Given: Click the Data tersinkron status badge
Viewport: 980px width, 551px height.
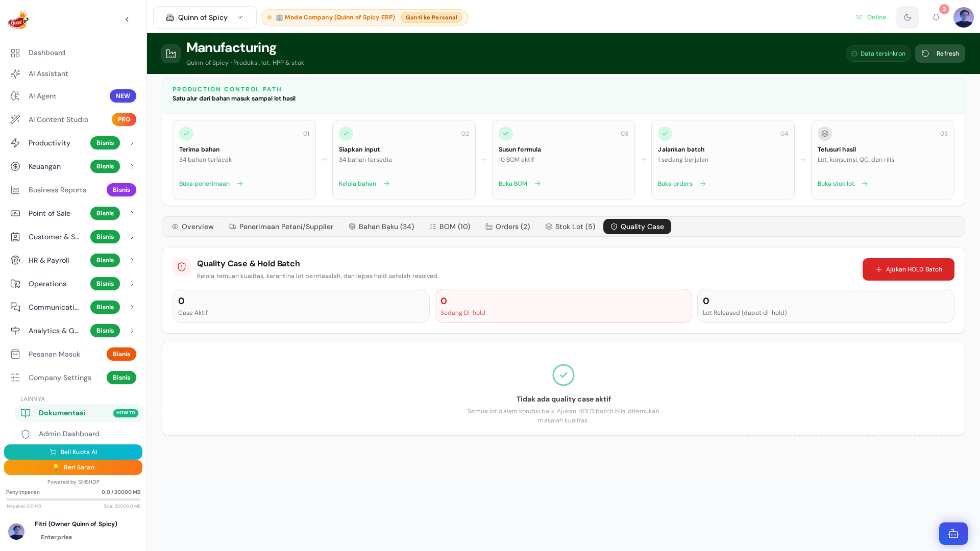Looking at the screenshot, I should [878, 54].
